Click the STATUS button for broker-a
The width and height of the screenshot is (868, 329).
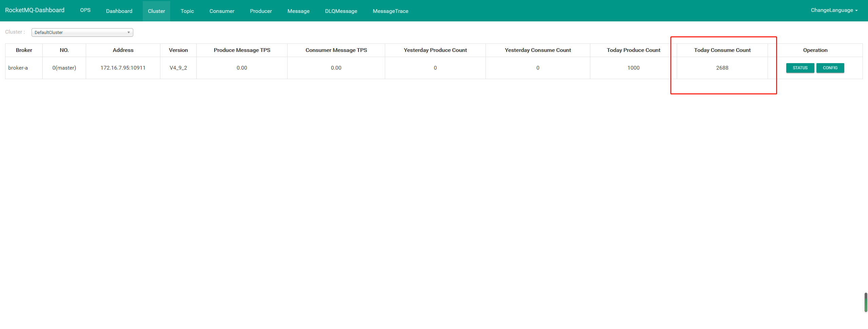(x=800, y=68)
